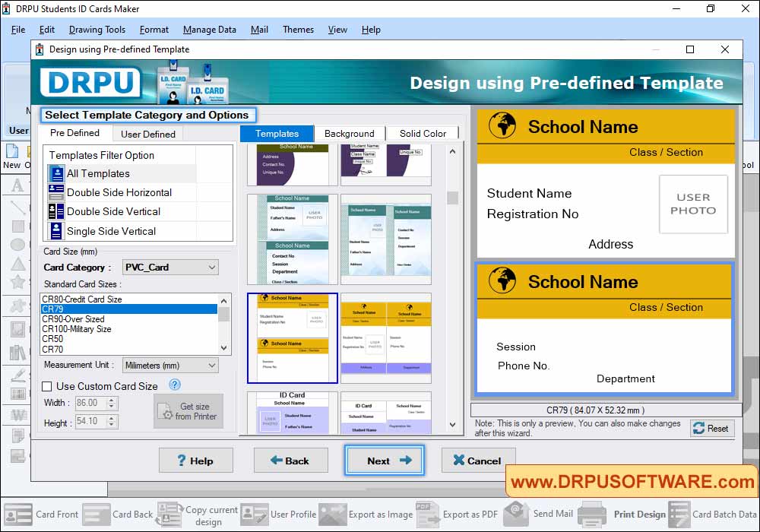Open the custom card size help icon
This screenshot has width=760, height=532.
pyautogui.click(x=175, y=385)
